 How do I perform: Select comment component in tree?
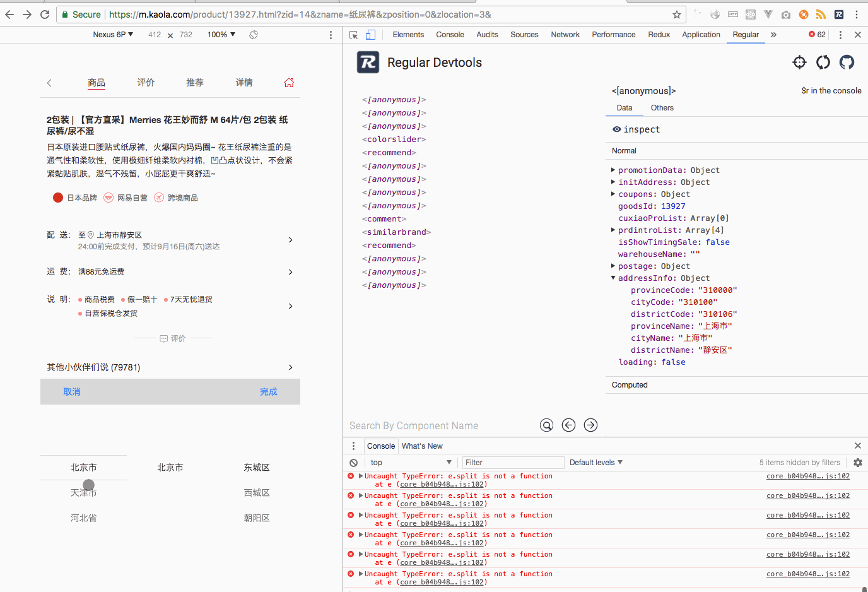384,219
